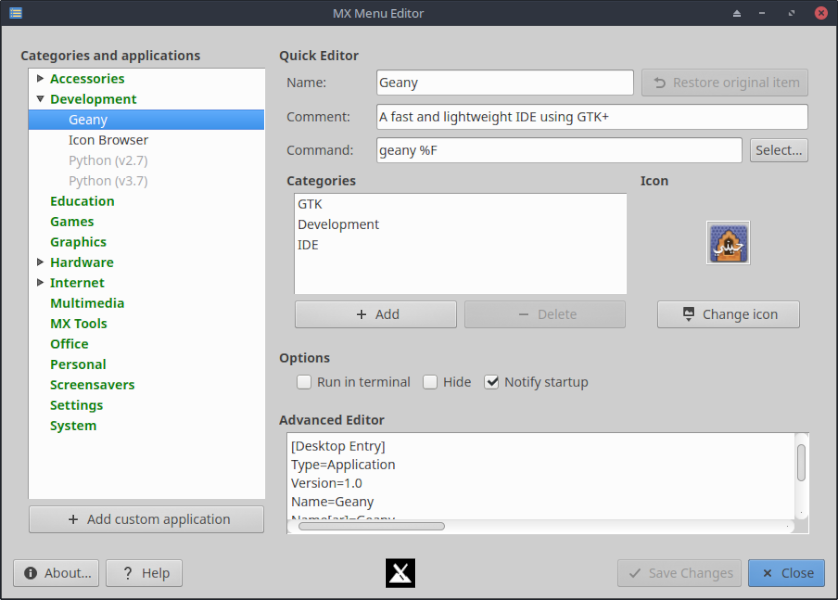Open Help
838x600 pixels.
click(144, 573)
